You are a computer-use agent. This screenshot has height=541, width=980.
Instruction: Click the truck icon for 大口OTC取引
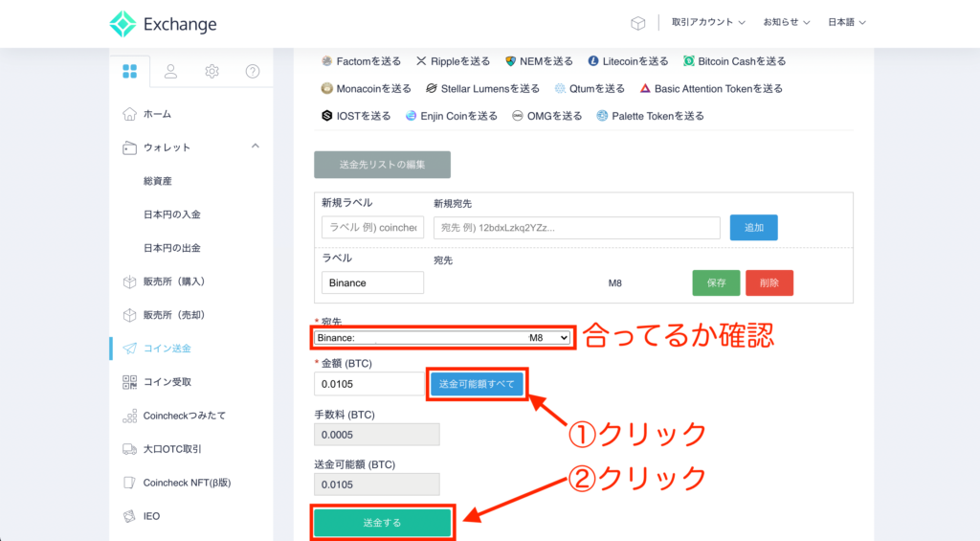tap(129, 449)
